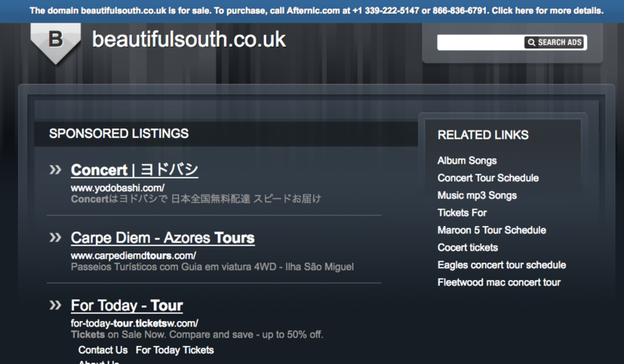Click the B shield logo icon

click(x=55, y=43)
